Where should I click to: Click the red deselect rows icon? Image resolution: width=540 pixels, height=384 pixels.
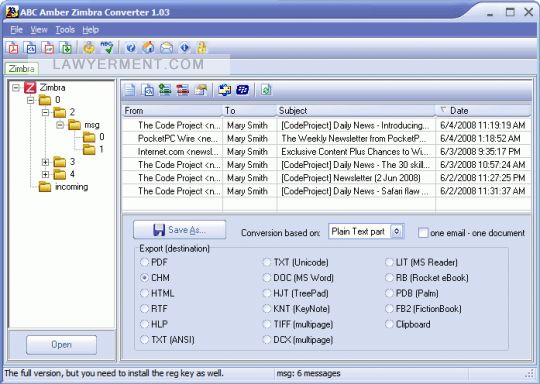tap(183, 90)
